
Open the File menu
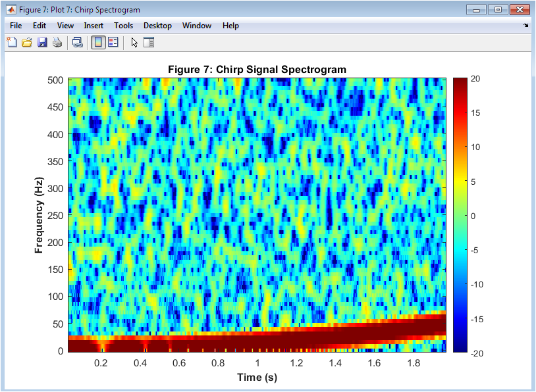[x=16, y=26]
